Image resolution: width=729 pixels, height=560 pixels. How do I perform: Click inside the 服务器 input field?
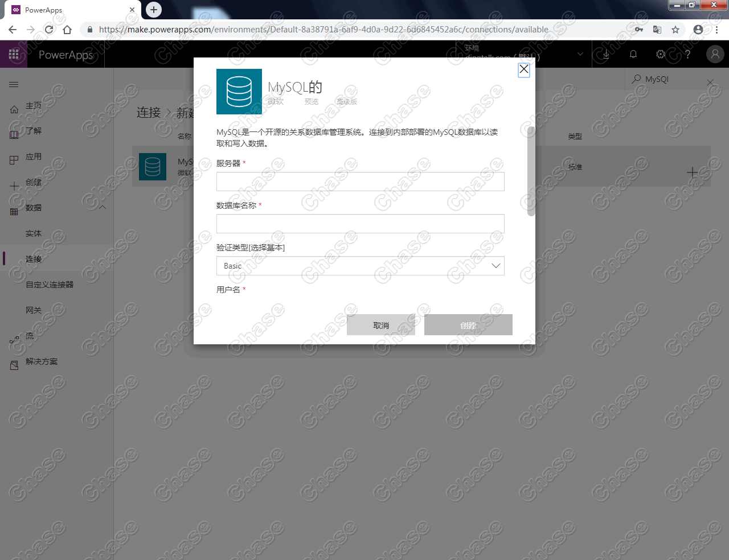[x=360, y=181]
